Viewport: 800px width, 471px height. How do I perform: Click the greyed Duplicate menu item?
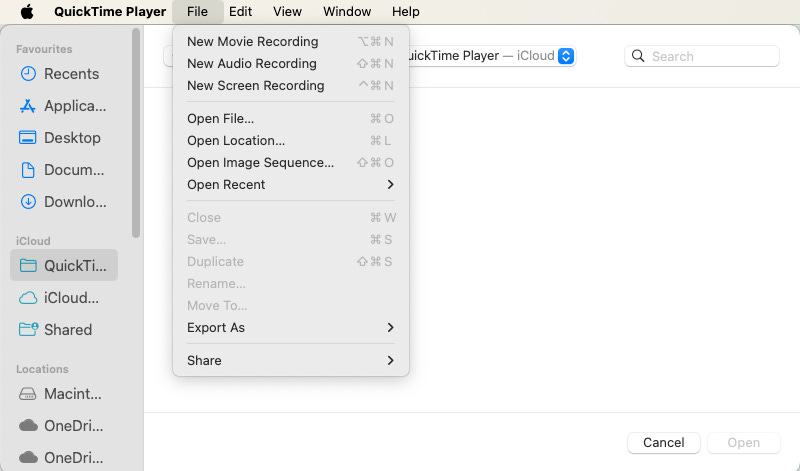click(x=291, y=261)
